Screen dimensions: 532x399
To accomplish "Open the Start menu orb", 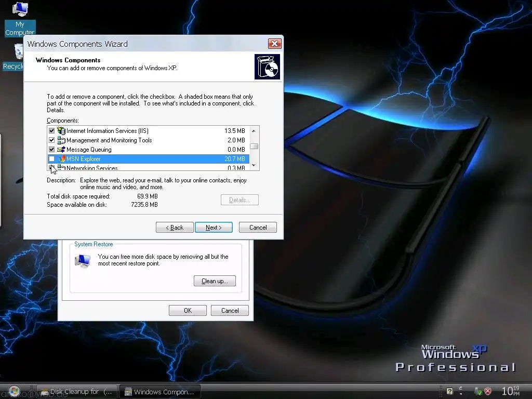I will [14, 391].
